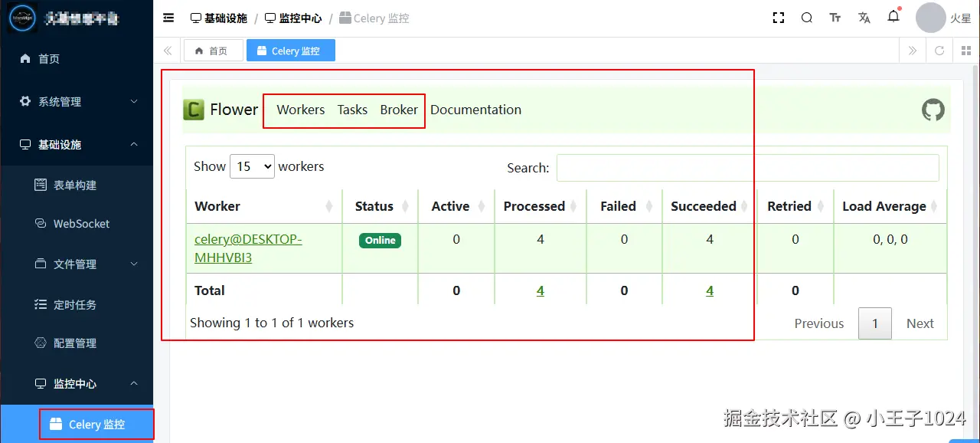Collapse the 监控中心 submenu

(x=77, y=383)
